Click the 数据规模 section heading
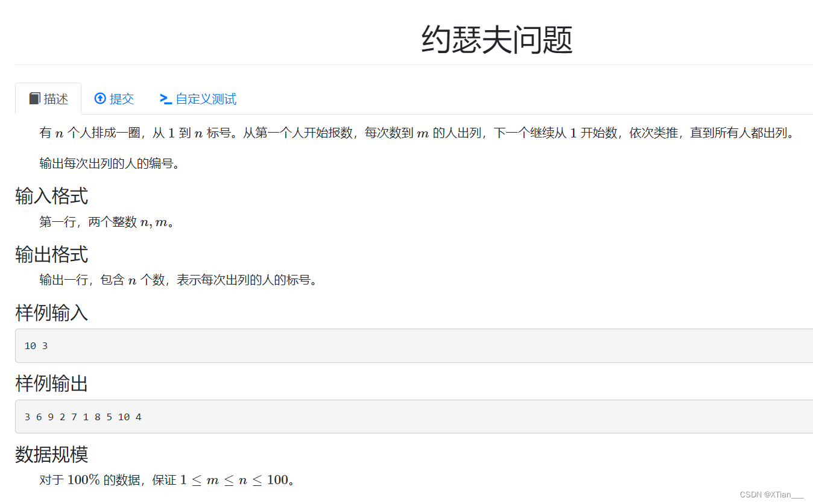This screenshot has width=813, height=504. coord(51,455)
